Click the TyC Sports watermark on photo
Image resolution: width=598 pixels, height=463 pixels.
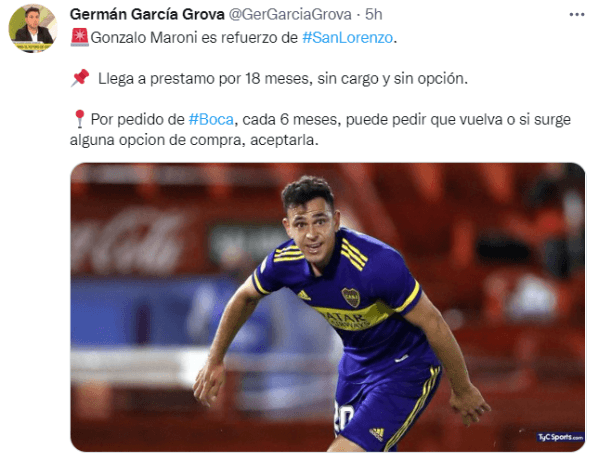click(x=560, y=437)
